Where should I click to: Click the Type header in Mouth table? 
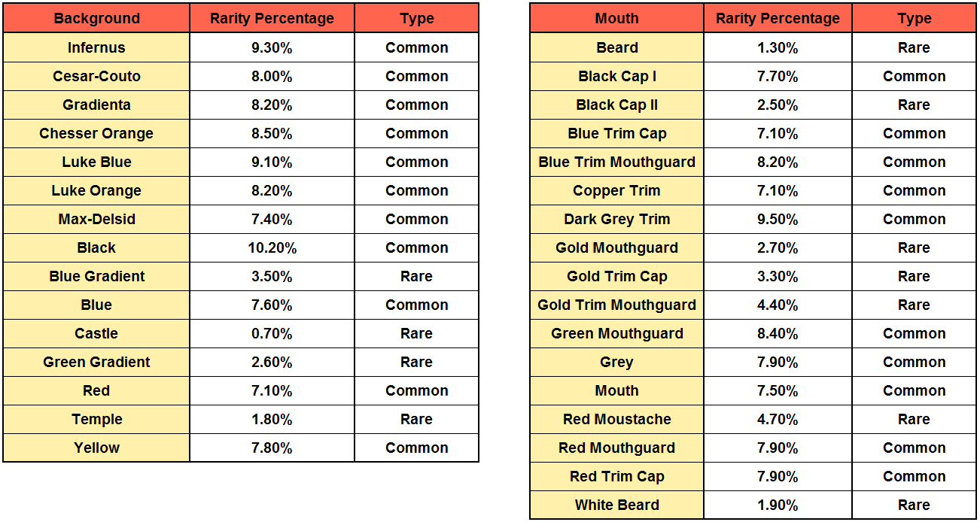click(914, 19)
